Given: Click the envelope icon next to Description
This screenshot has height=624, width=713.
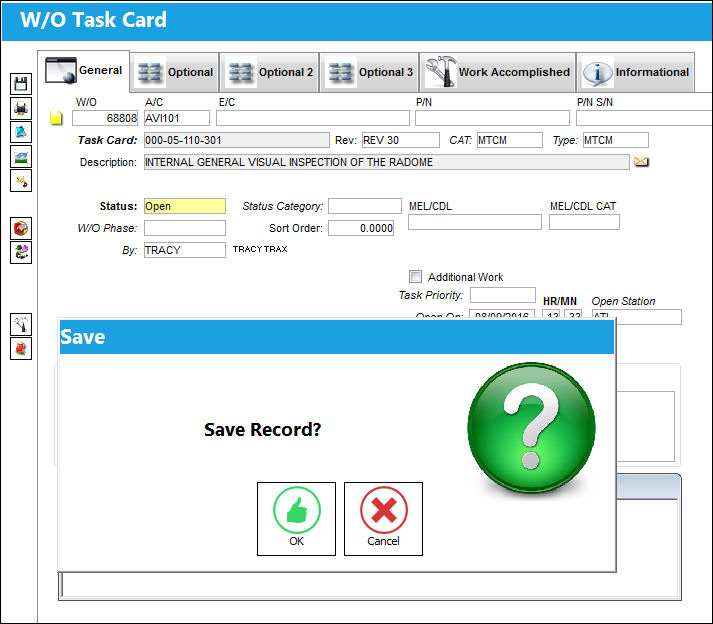Looking at the screenshot, I should coord(641,162).
